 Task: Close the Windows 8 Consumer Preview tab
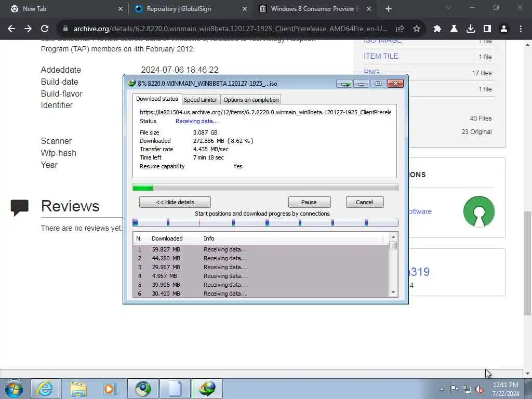(368, 9)
